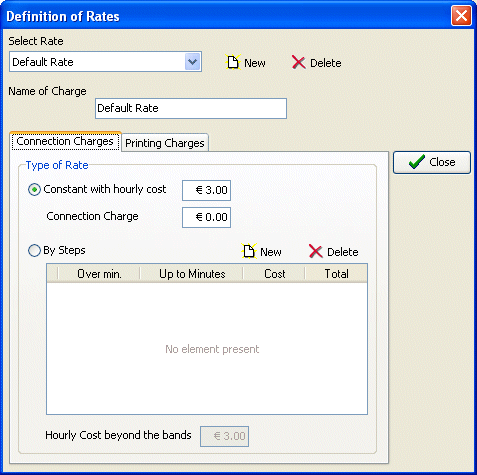Click the Over min. column header
This screenshot has height=475, width=477.
pyautogui.click(x=99, y=274)
